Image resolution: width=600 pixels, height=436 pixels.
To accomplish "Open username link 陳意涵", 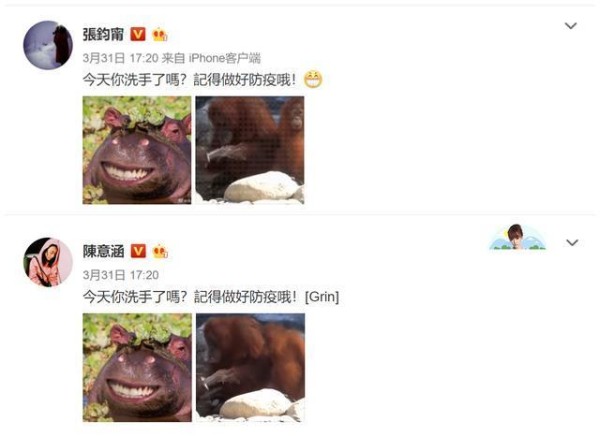I will [103, 251].
